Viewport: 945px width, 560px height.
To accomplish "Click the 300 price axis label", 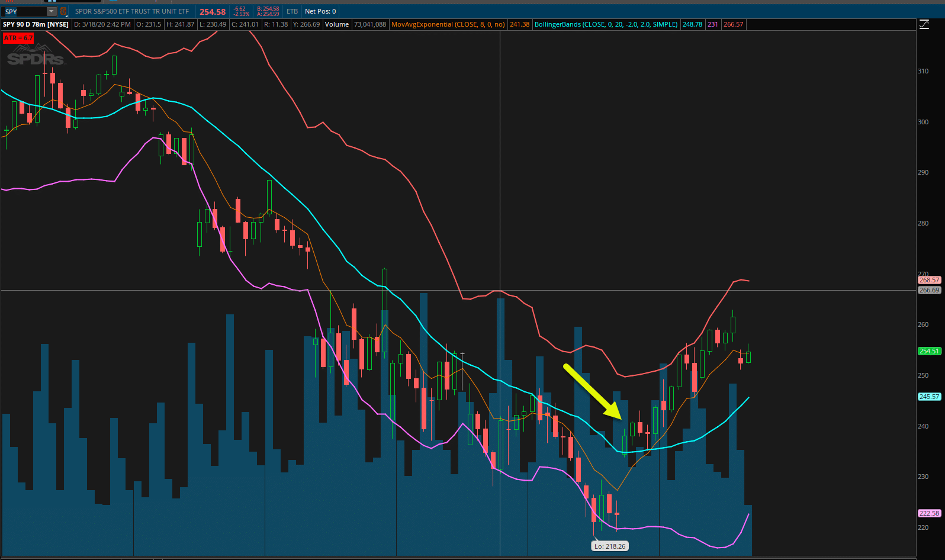I will (x=923, y=122).
